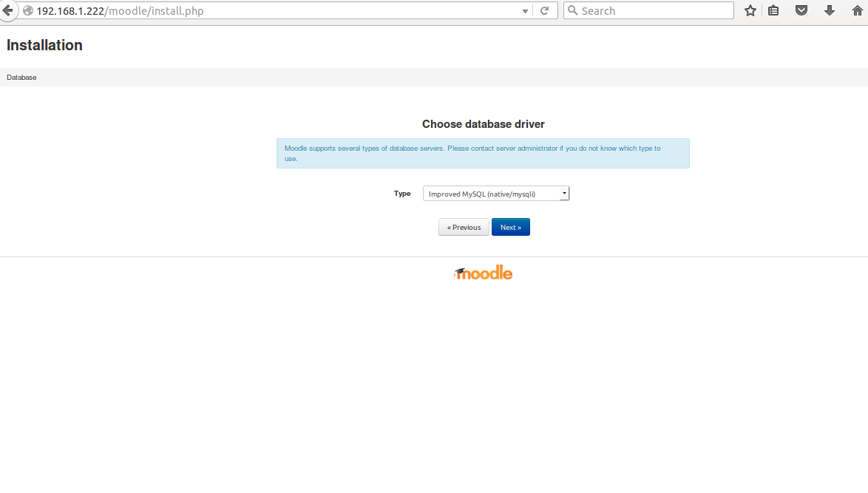Reload the page with the refresh icon

point(545,10)
